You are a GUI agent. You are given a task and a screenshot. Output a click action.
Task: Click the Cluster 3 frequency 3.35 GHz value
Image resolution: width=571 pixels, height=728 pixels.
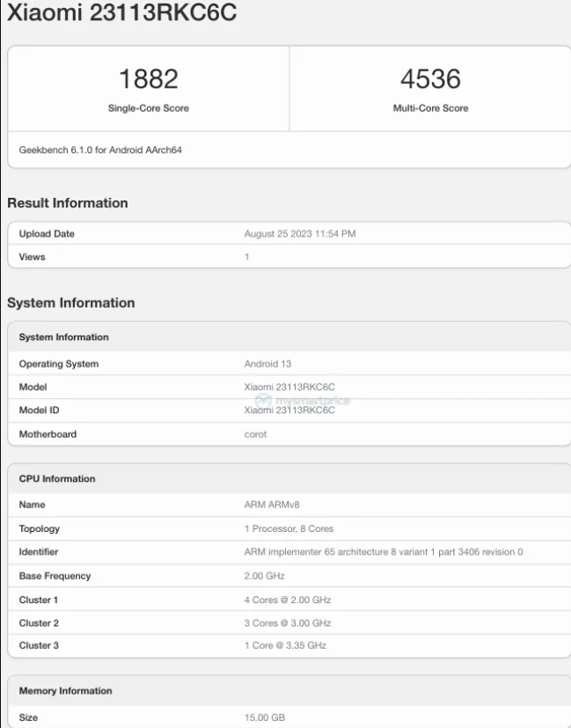pyautogui.click(x=287, y=646)
